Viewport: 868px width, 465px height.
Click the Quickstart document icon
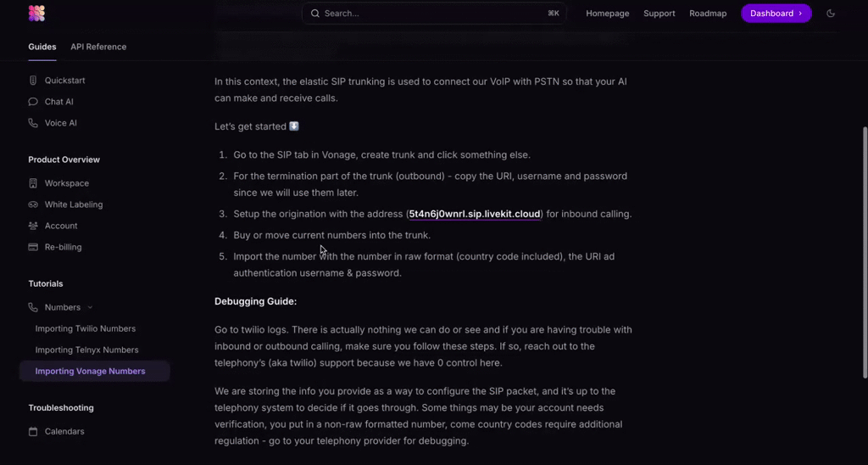33,81
